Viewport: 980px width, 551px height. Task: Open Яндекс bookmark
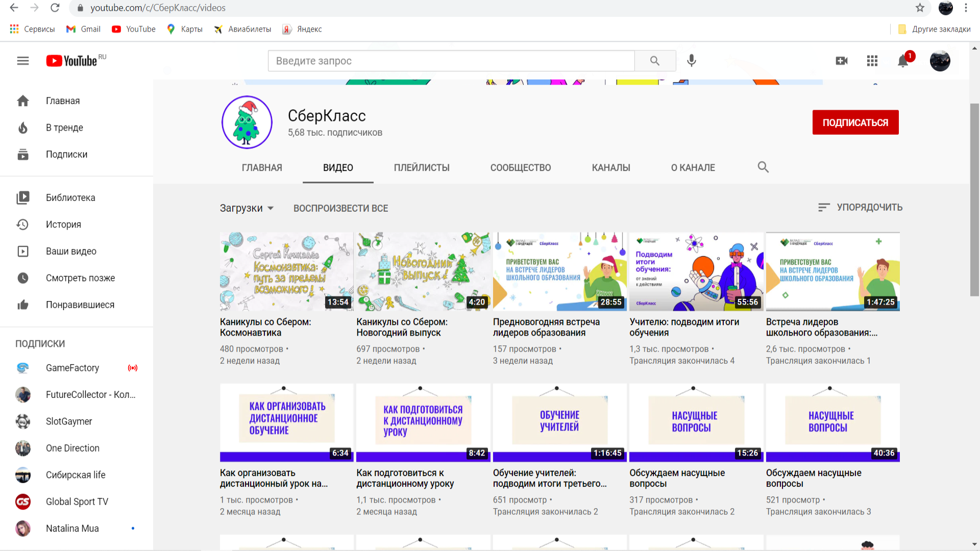(302, 29)
